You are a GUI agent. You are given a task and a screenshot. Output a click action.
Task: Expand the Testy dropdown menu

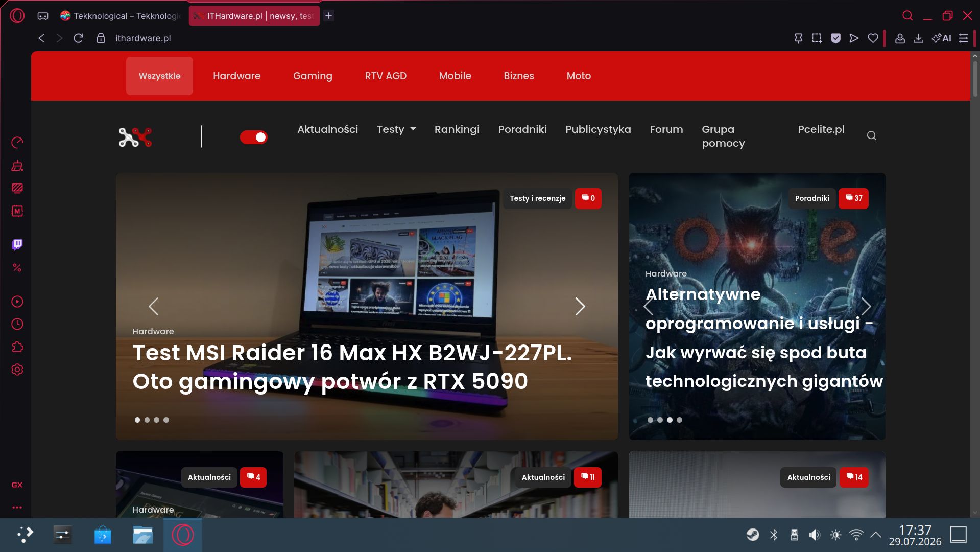396,129
